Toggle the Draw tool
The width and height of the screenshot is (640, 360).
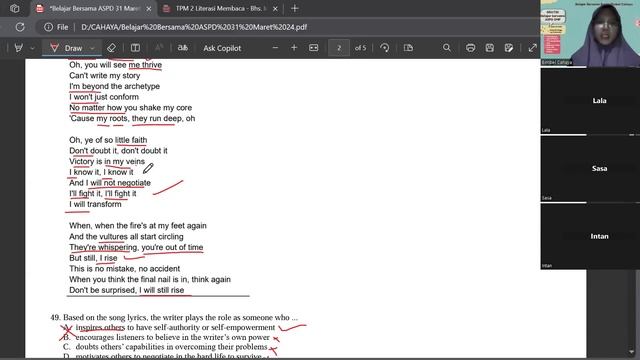66,48
